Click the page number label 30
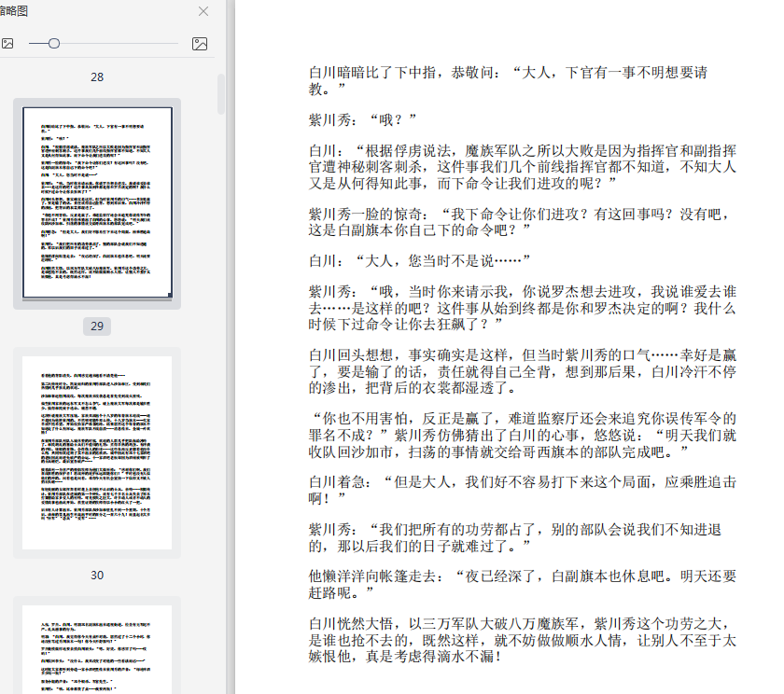The image size is (784, 694). pos(97,576)
